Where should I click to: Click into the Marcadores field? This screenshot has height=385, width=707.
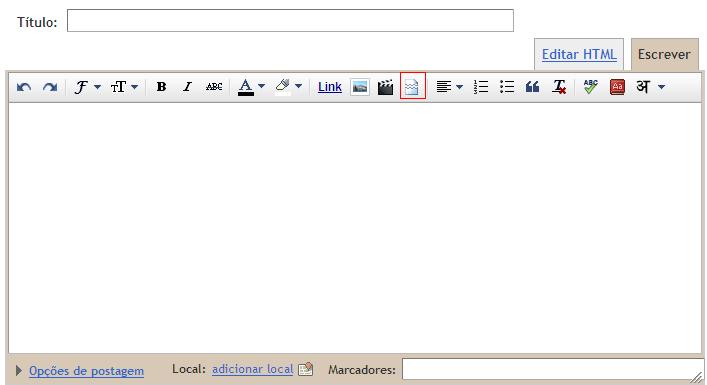click(553, 370)
